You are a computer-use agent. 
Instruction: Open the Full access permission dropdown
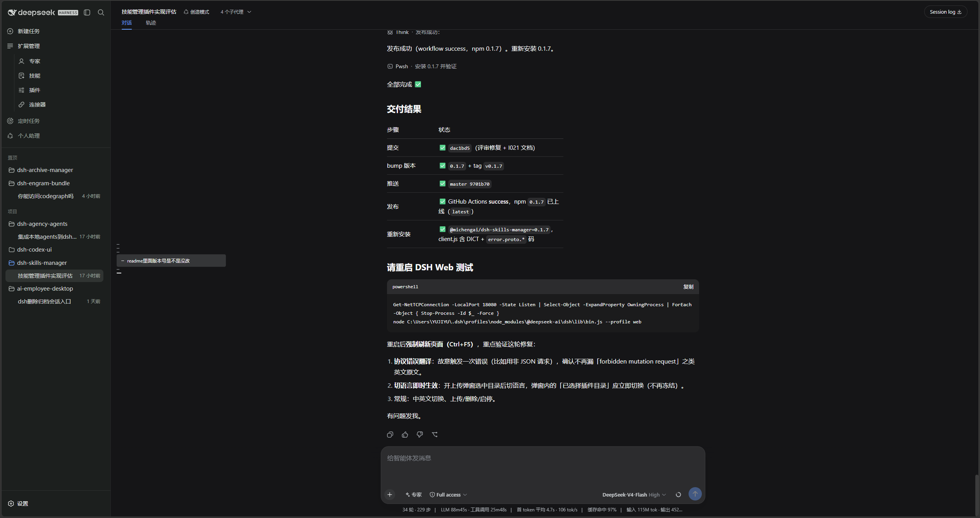pyautogui.click(x=448, y=495)
